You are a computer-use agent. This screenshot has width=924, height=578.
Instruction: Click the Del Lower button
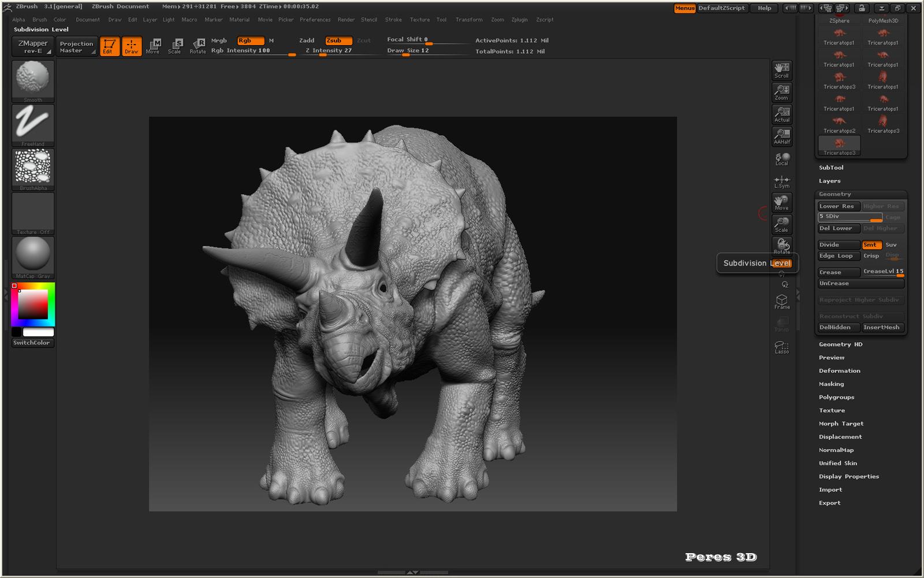point(839,228)
